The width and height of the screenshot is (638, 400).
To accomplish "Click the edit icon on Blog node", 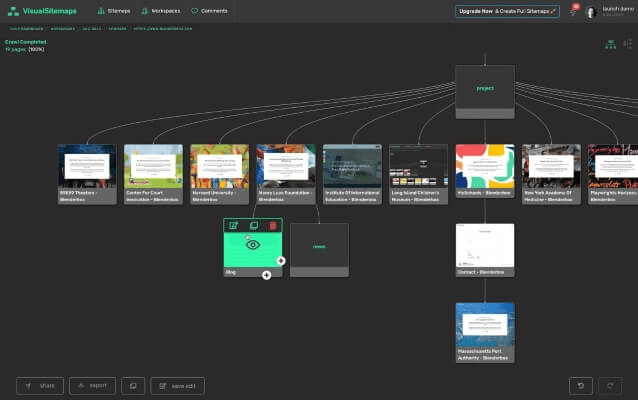I will pos(234,225).
